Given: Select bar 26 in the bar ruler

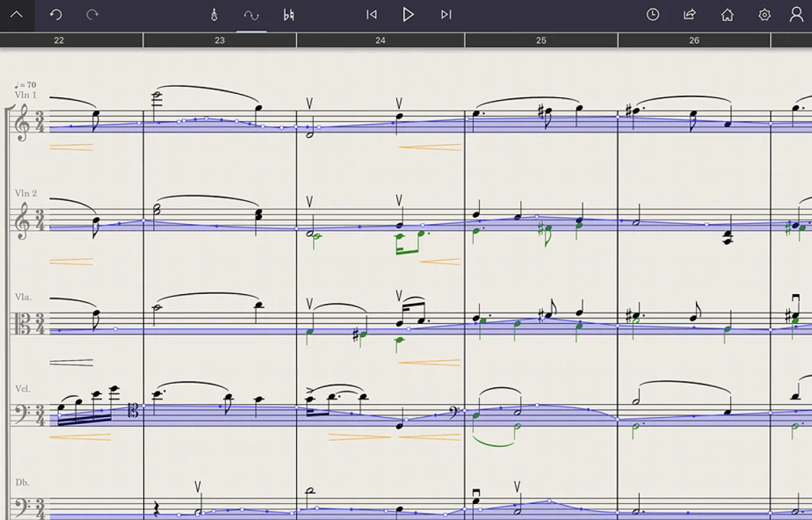Looking at the screenshot, I should pyautogui.click(x=694, y=40).
